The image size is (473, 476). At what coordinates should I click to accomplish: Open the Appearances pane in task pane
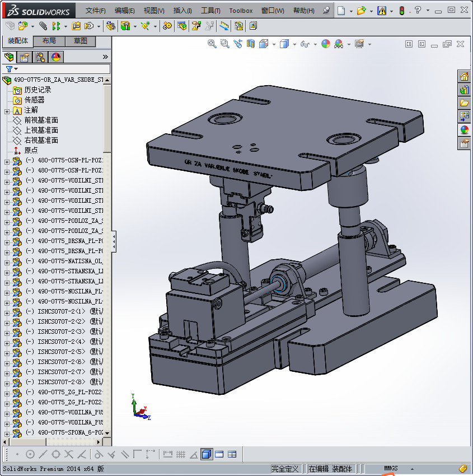point(464,130)
